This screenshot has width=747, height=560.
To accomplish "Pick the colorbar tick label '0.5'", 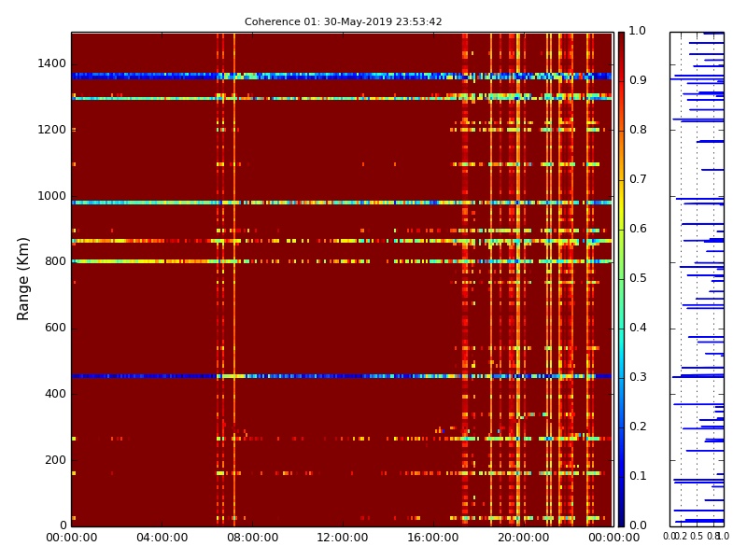I will pos(638,278).
